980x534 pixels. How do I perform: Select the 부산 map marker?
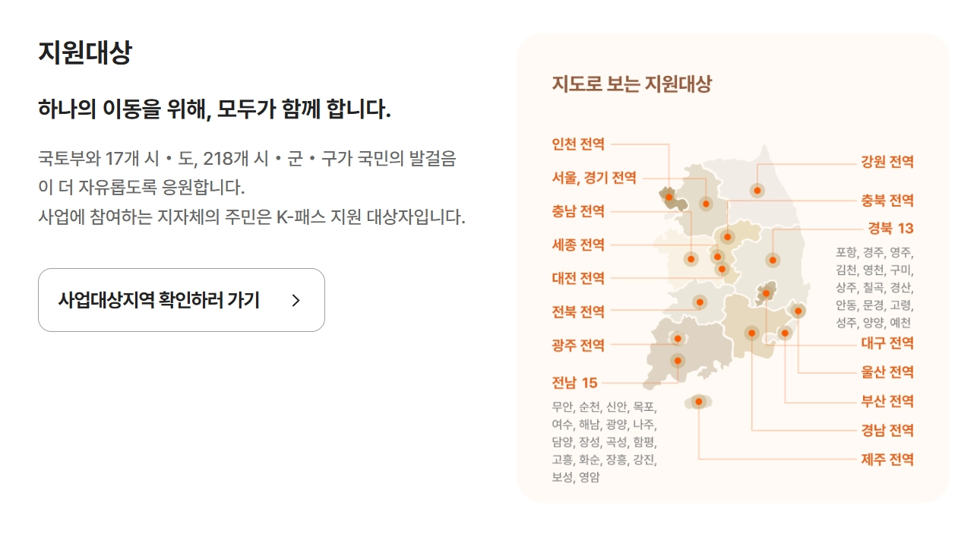[784, 333]
